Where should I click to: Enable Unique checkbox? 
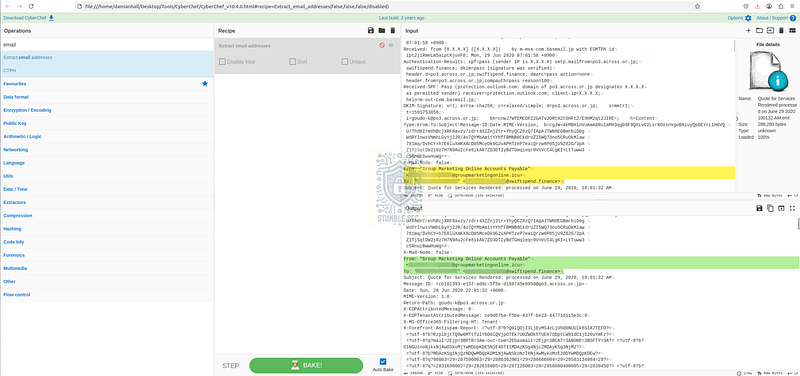click(344, 62)
